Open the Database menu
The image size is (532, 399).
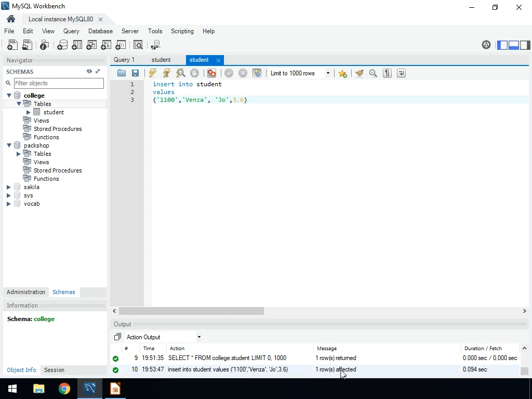(x=100, y=31)
